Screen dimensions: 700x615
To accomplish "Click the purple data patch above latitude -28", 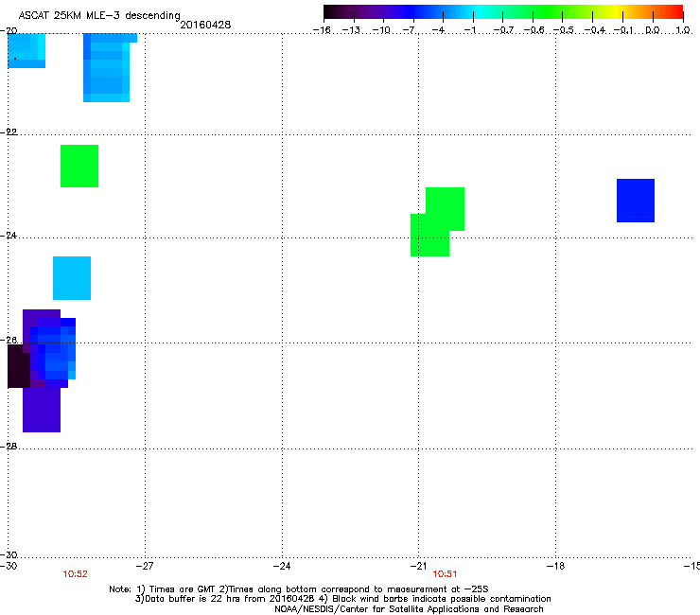I will pos(42,410).
